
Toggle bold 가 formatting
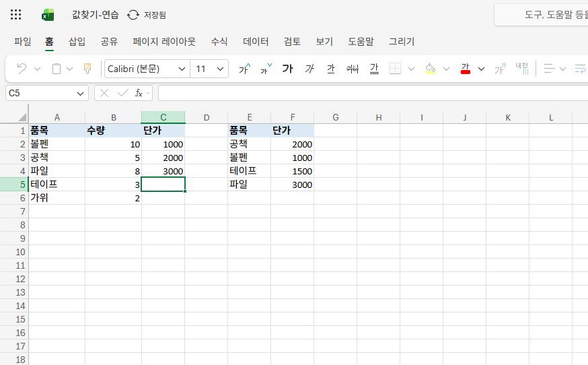point(288,69)
